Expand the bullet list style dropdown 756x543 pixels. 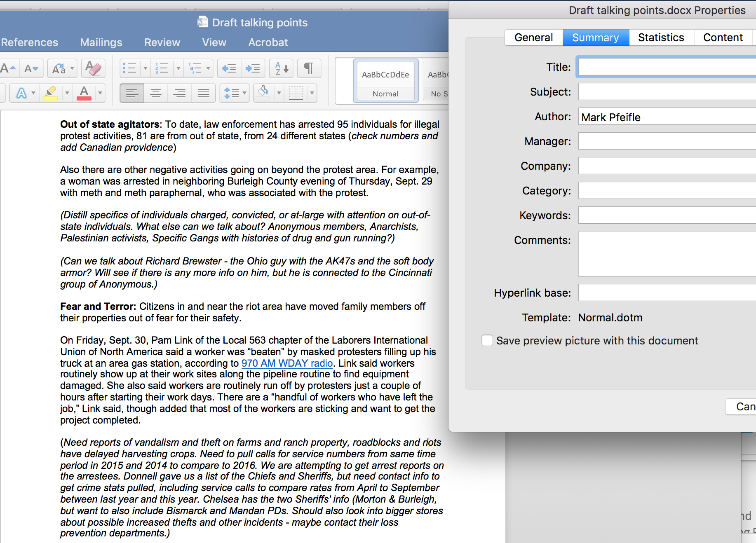click(145, 68)
